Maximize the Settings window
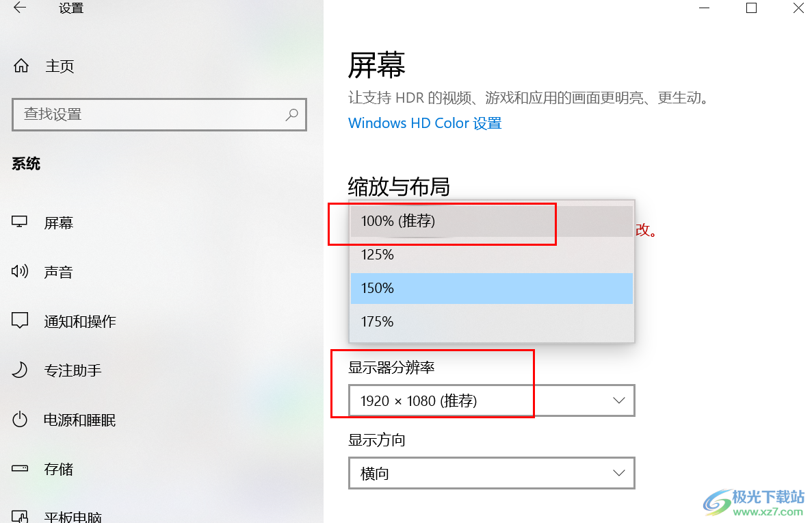Screen dimensions: 812x523 click(751, 8)
